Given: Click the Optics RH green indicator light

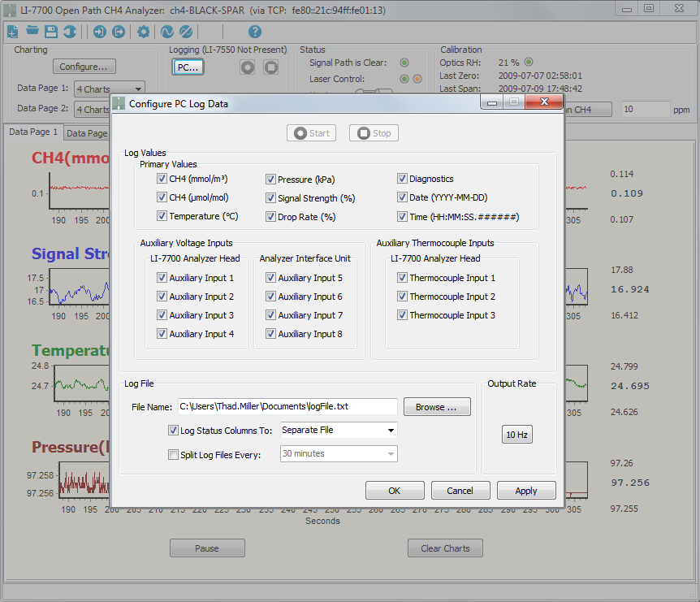Looking at the screenshot, I should (529, 62).
